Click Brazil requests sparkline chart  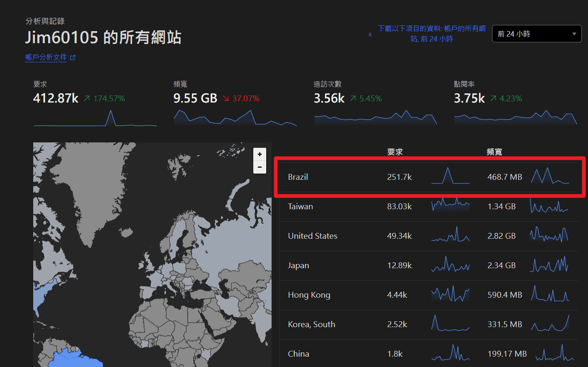point(450,176)
